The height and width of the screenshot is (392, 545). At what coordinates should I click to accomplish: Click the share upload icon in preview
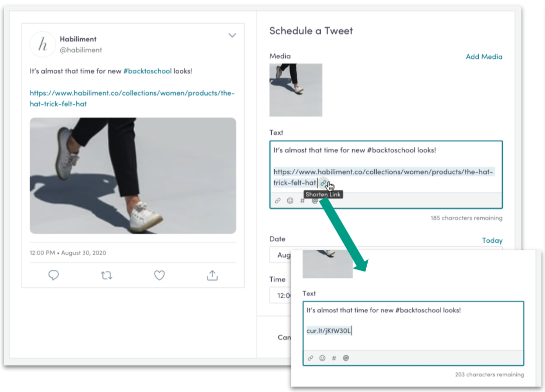point(212,275)
